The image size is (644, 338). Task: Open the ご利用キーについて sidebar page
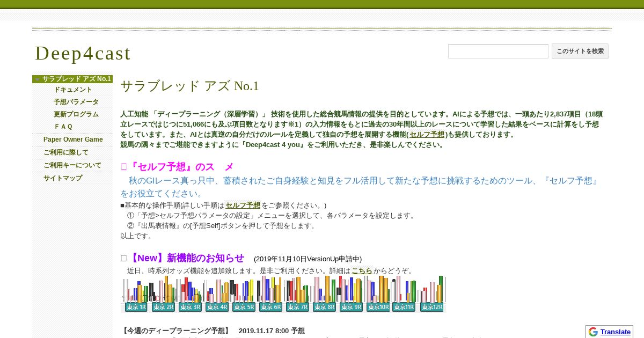point(72,165)
